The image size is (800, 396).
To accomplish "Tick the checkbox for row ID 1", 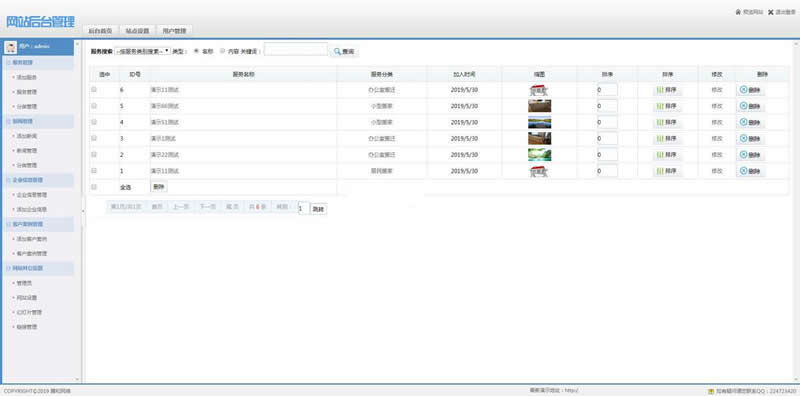I will tap(94, 171).
